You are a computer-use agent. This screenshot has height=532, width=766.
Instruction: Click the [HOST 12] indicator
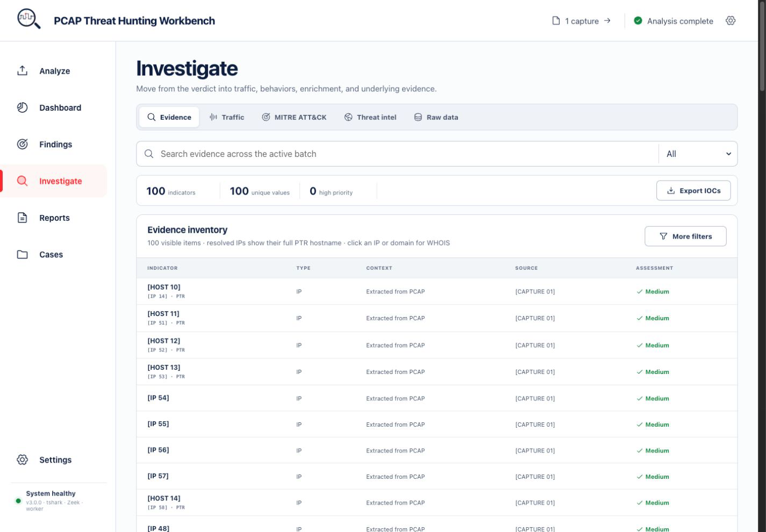(164, 341)
